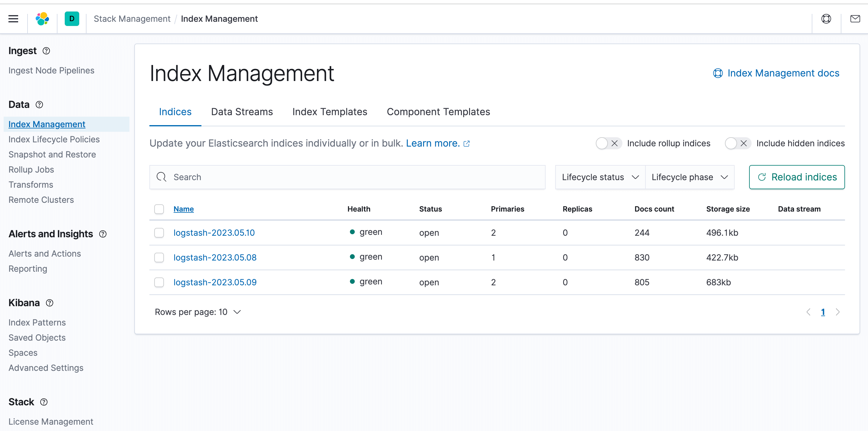Enable the Include hidden indices switch
868x431 pixels.
tap(737, 144)
